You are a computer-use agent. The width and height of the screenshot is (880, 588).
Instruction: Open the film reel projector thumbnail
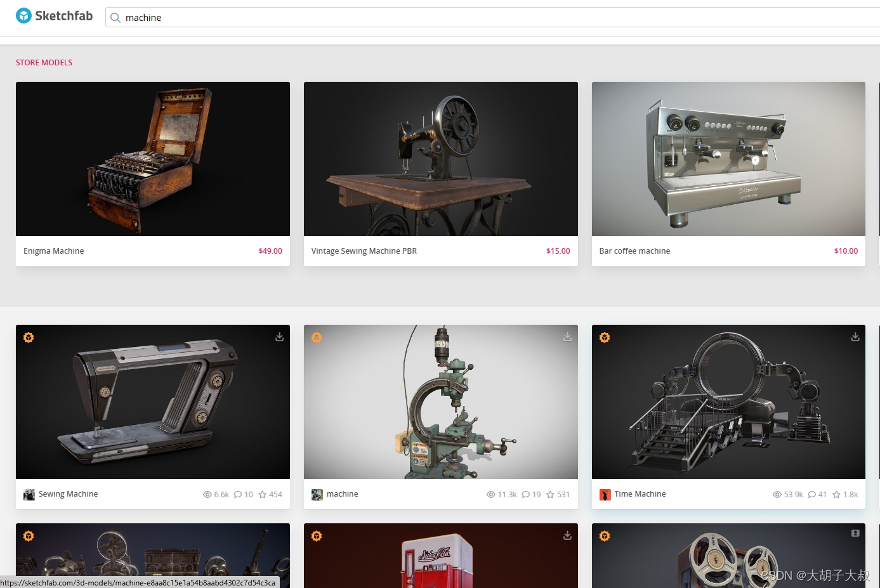(728, 556)
